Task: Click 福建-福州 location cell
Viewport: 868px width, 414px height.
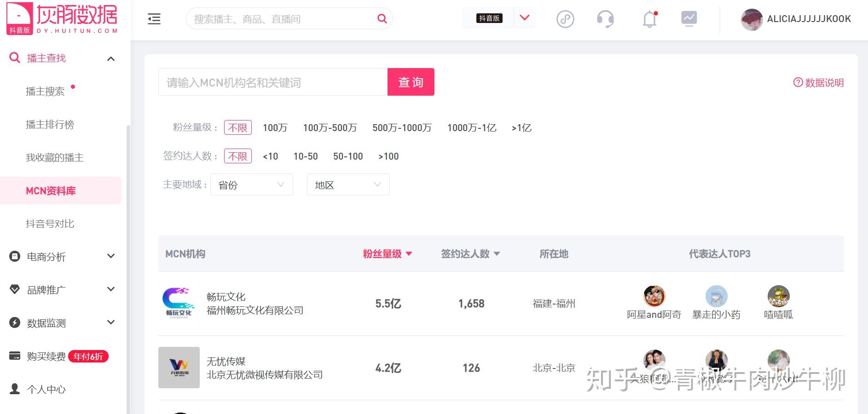Action: tap(554, 304)
